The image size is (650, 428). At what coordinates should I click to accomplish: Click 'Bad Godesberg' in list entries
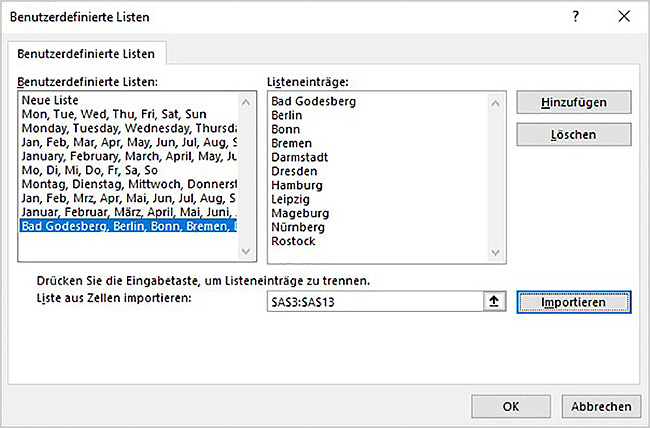[313, 102]
